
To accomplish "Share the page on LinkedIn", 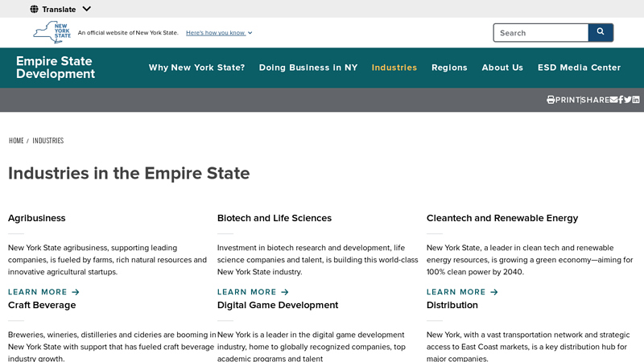I will click(636, 100).
